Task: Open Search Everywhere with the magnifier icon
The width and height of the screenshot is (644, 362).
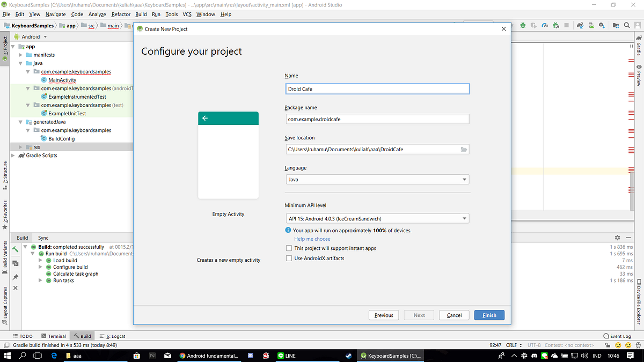Action: click(x=626, y=25)
